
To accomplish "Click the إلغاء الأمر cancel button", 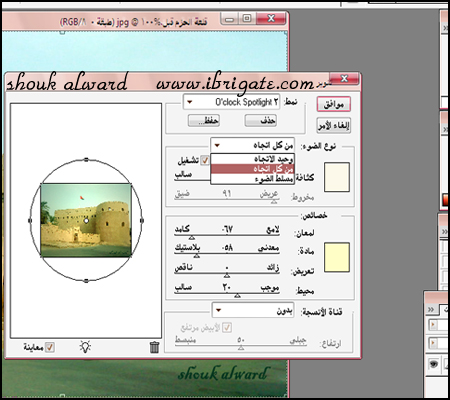I will 334,126.
